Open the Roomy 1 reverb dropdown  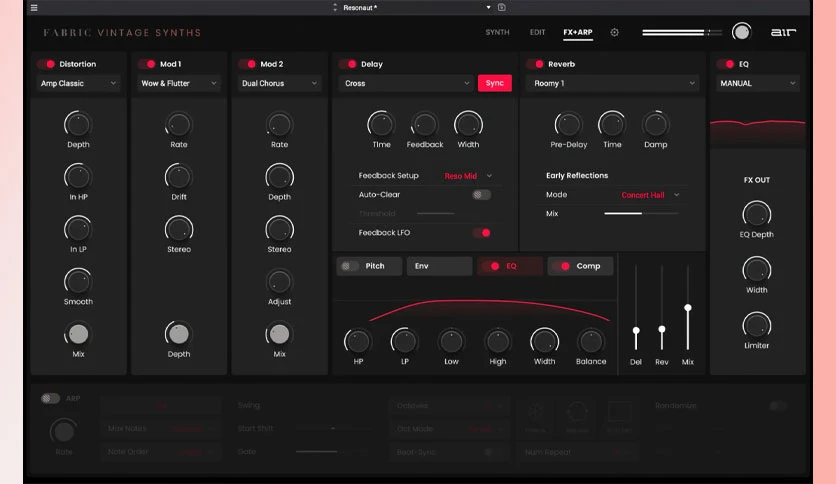[612, 83]
